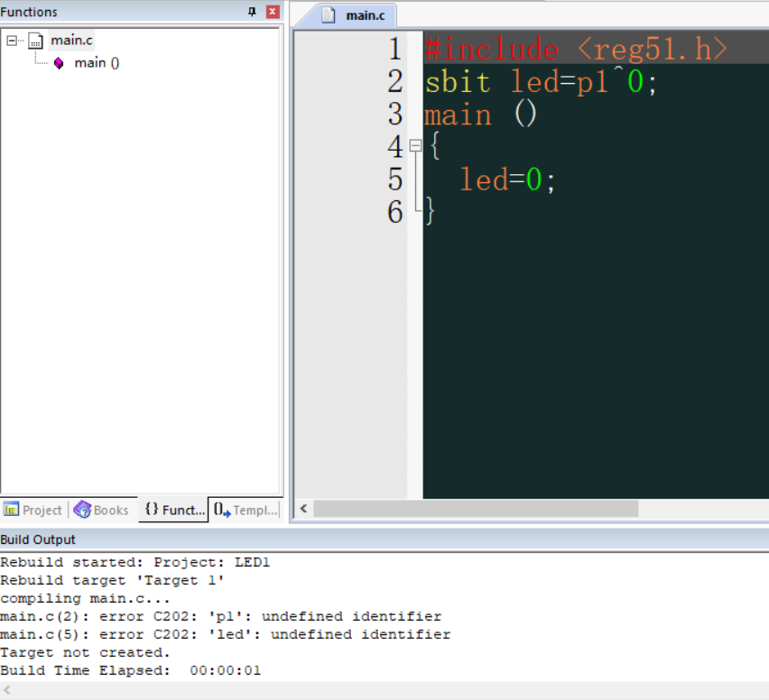Click the main.c(5) error C202 'led' line
The height and width of the screenshot is (700, 769).
(225, 634)
